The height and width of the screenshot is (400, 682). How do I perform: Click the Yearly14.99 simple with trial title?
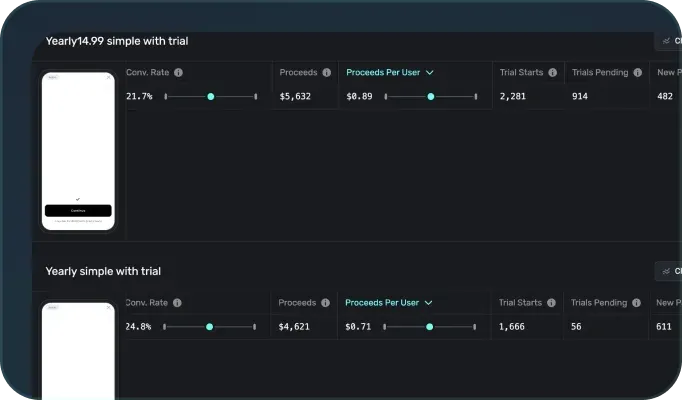(x=116, y=41)
